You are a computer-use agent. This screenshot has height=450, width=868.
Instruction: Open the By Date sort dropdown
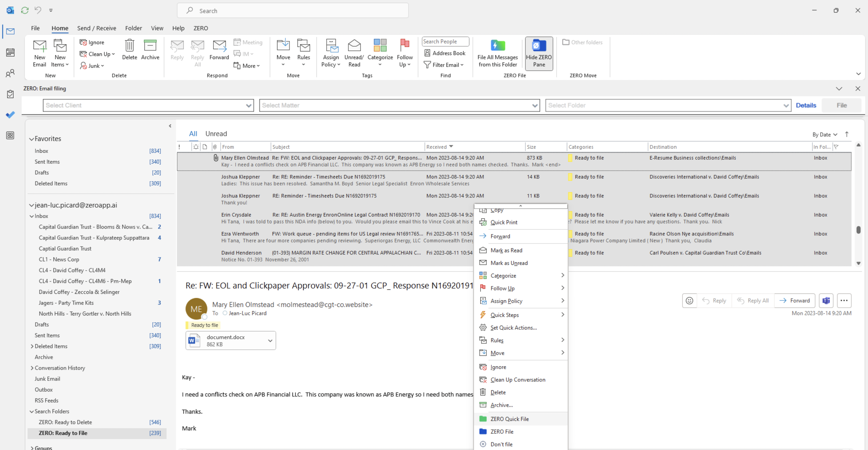click(825, 135)
